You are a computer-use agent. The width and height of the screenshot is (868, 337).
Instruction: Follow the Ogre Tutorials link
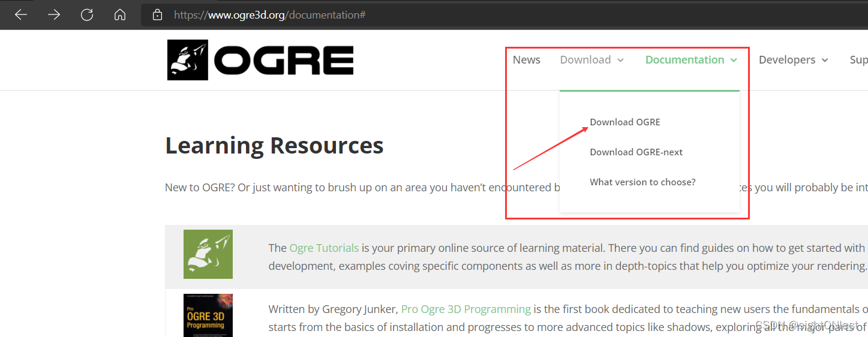tap(324, 248)
